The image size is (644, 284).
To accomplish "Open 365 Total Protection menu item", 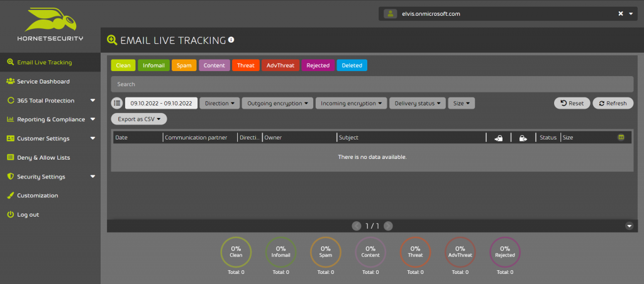I will point(45,101).
